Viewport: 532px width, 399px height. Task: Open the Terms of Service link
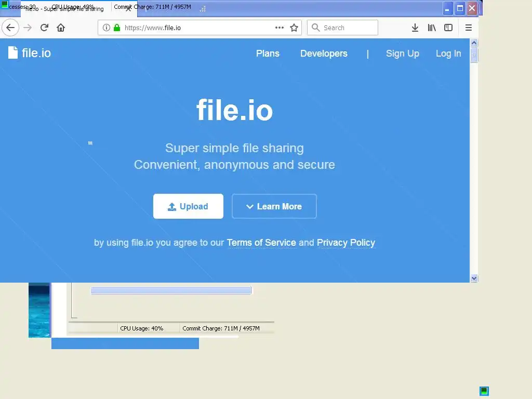[261, 243]
